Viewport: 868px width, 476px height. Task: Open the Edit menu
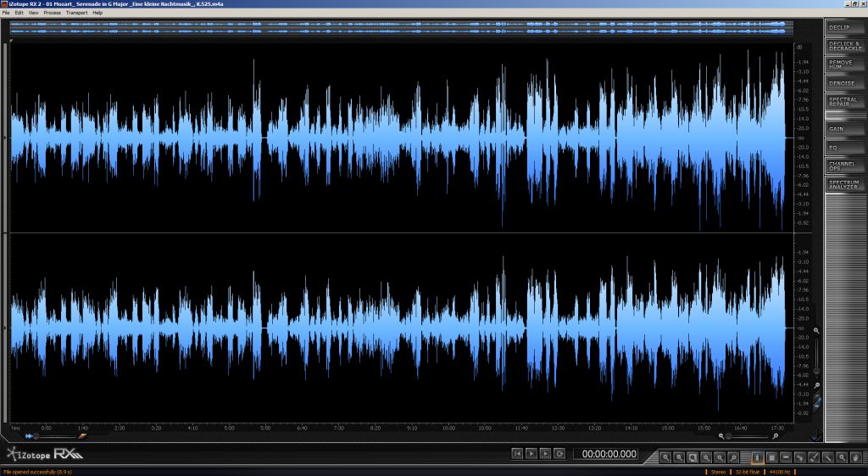click(19, 13)
